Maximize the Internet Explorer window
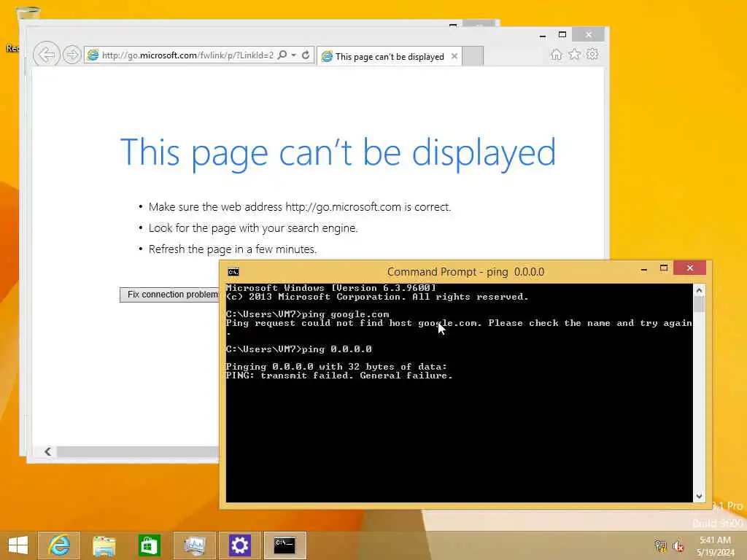This screenshot has height=560, width=747. pyautogui.click(x=562, y=35)
